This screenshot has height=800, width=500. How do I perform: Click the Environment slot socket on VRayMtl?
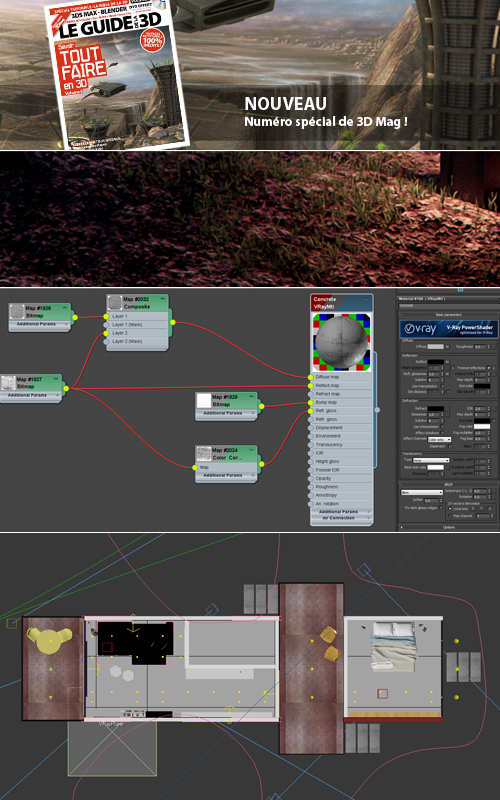(x=311, y=436)
